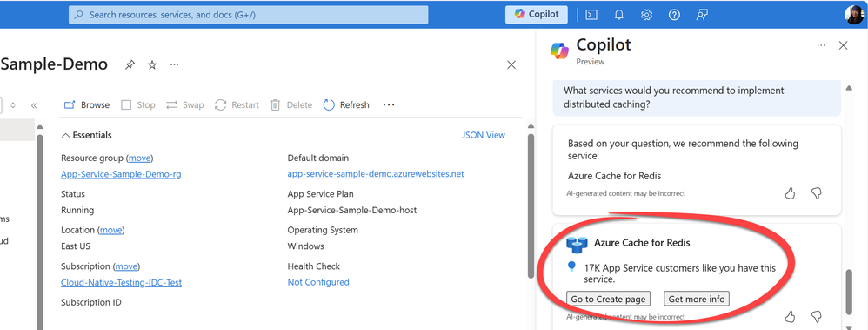The height and width of the screenshot is (330, 868).
Task: Click move link next to Location
Action: pos(111,230)
